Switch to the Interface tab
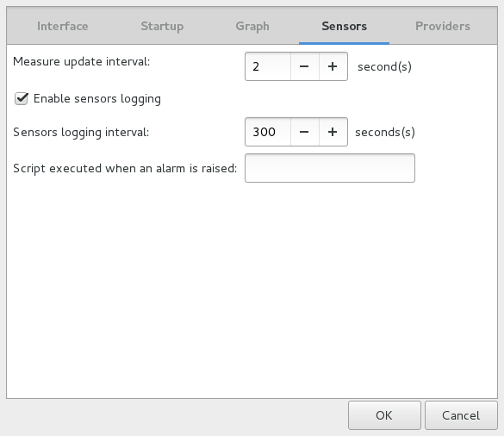Screen dimensions: 504x436 click(x=62, y=26)
